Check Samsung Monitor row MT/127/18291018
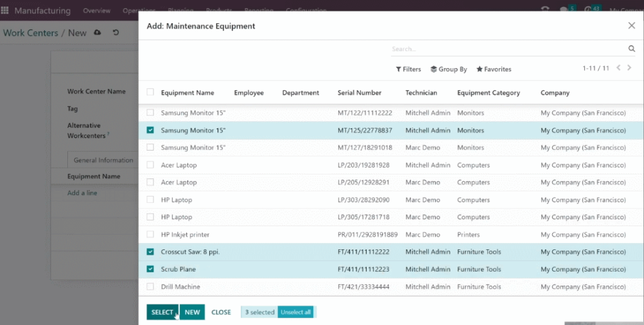 click(x=150, y=147)
